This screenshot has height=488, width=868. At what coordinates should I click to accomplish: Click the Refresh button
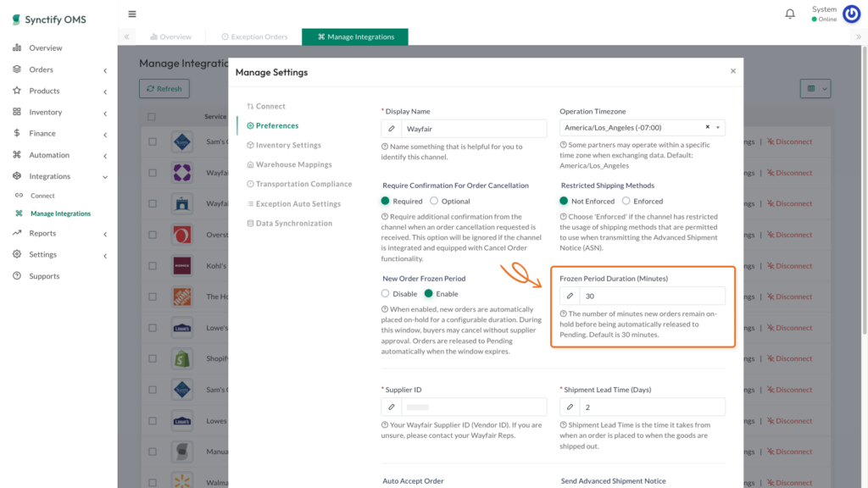164,88
